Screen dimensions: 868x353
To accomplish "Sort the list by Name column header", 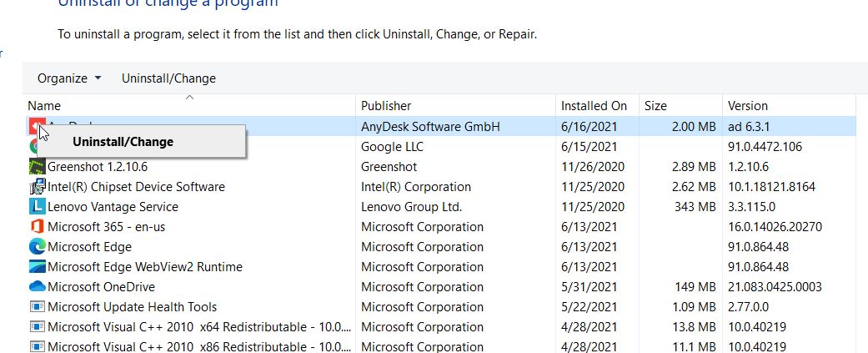I will [x=44, y=106].
